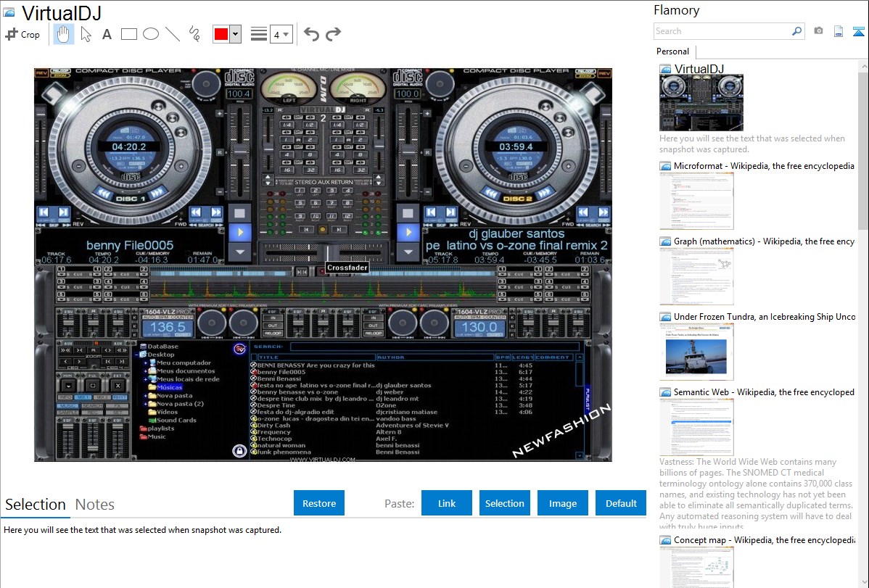
Task: Click the deck 1 down-arrow button below play
Action: [x=240, y=252]
